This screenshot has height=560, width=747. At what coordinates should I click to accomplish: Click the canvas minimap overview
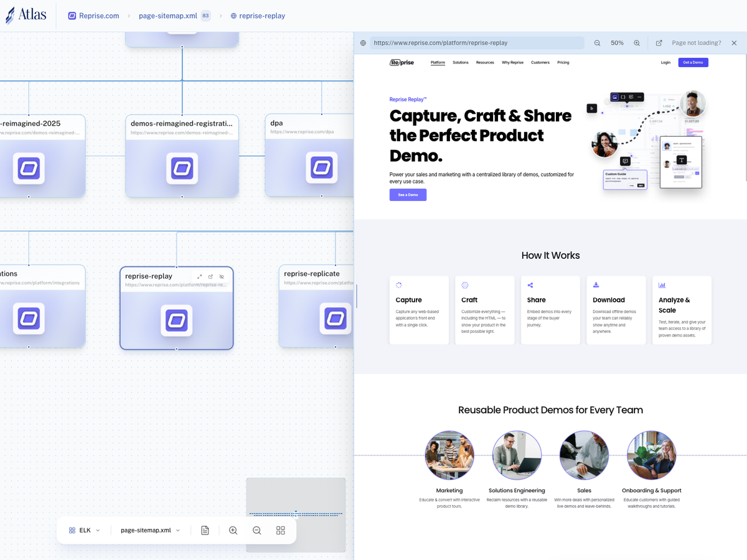coord(296,515)
